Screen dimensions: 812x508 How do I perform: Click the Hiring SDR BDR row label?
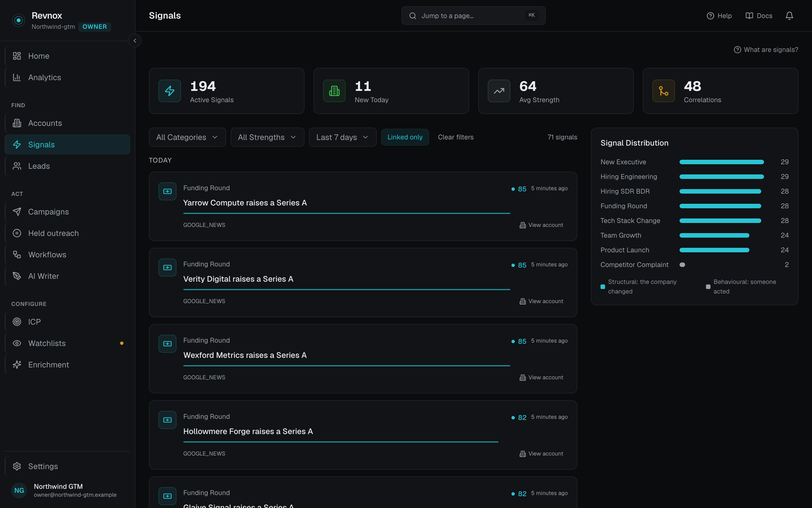[x=625, y=192]
